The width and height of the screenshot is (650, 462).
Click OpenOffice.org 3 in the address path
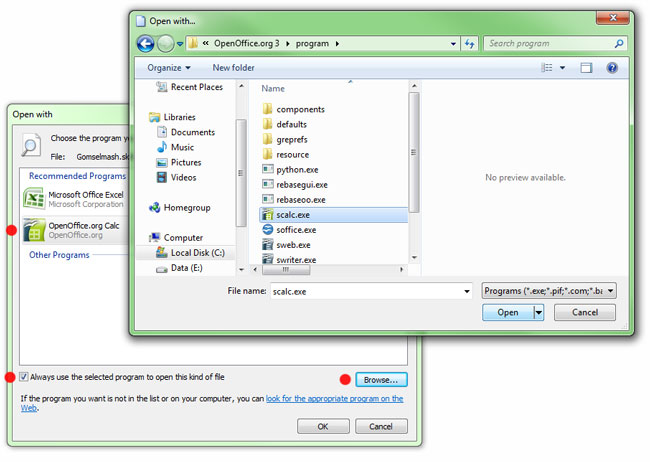click(246, 44)
